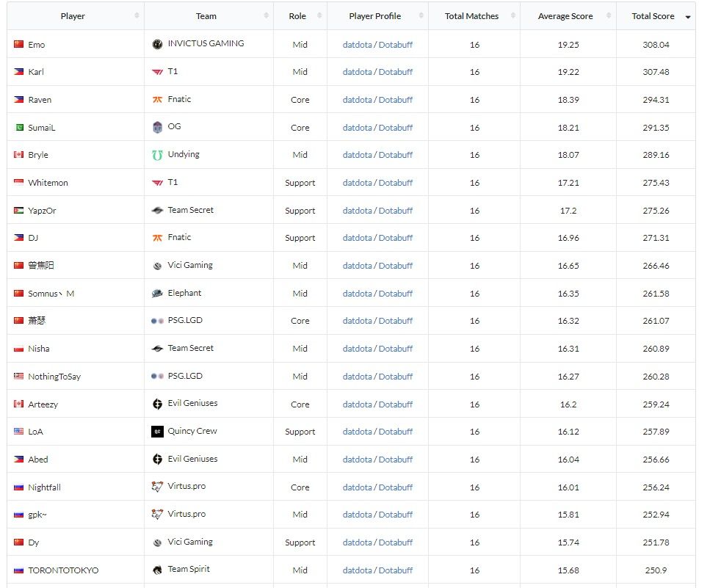The width and height of the screenshot is (710, 588).
Task: Open the Total Score sort dropdown arrow
Action: click(x=689, y=17)
